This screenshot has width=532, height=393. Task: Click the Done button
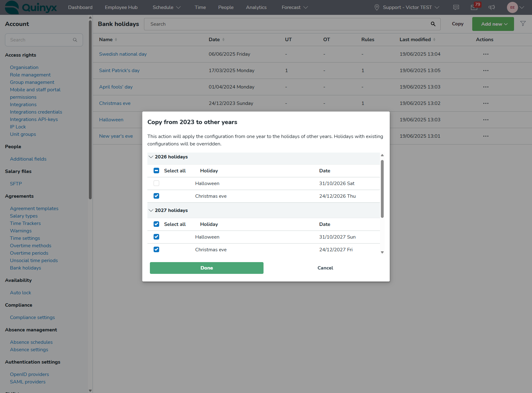[x=207, y=268]
